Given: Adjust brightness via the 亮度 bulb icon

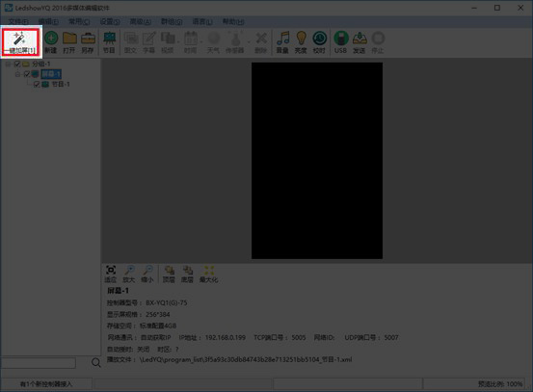Looking at the screenshot, I should coord(301,42).
